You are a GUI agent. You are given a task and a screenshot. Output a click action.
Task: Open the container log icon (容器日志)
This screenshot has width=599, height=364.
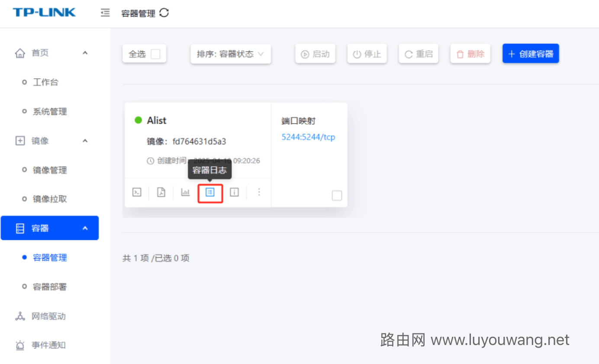click(x=210, y=192)
